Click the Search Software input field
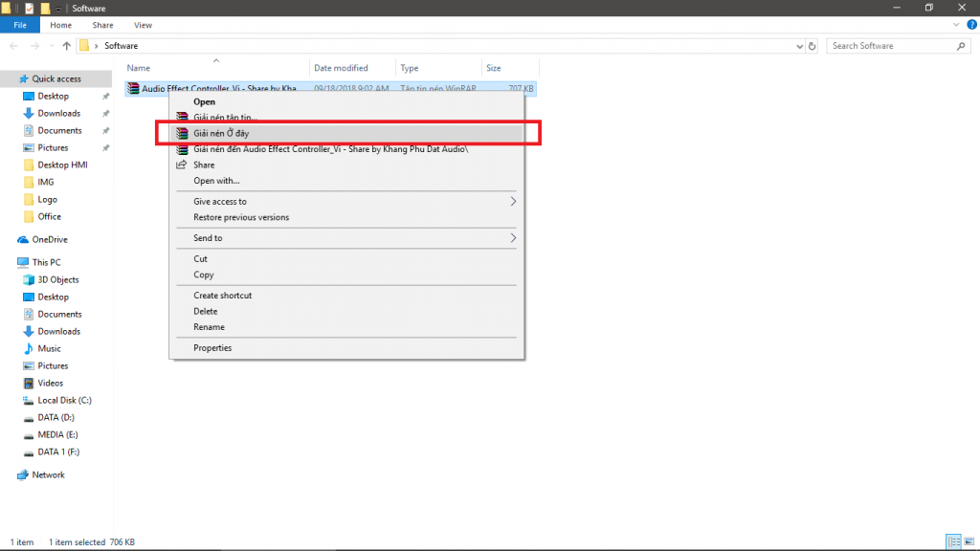The height and width of the screenshot is (551, 980). (x=890, y=46)
